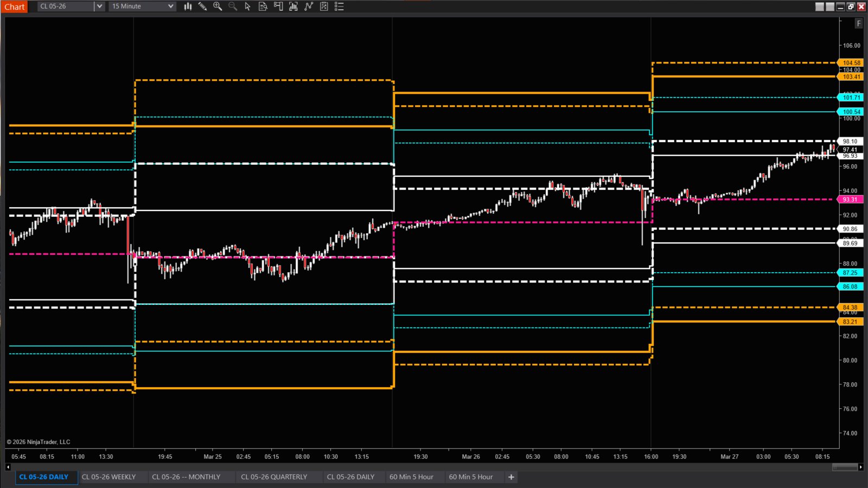
Task: Minimize the chart window
Action: click(x=840, y=7)
